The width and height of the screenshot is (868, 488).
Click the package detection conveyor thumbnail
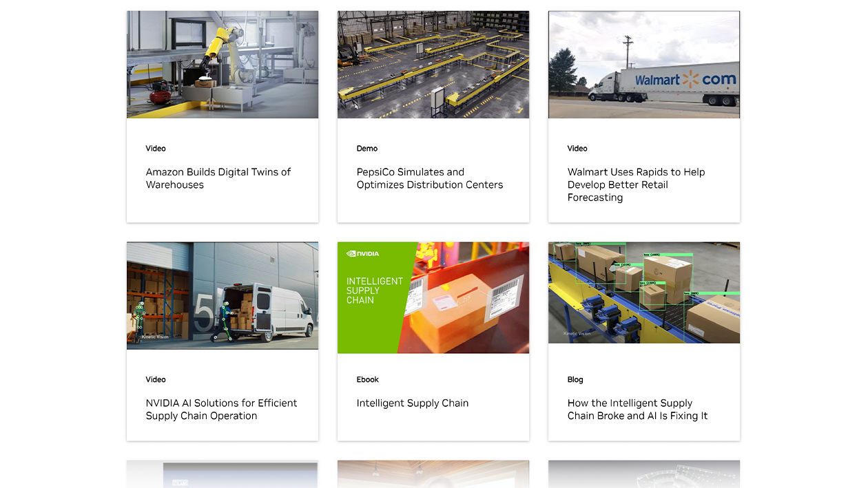click(643, 293)
